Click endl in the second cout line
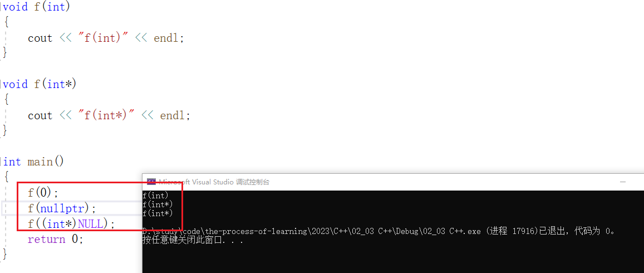Image resolution: width=644 pixels, height=273 pixels. pos(173,115)
